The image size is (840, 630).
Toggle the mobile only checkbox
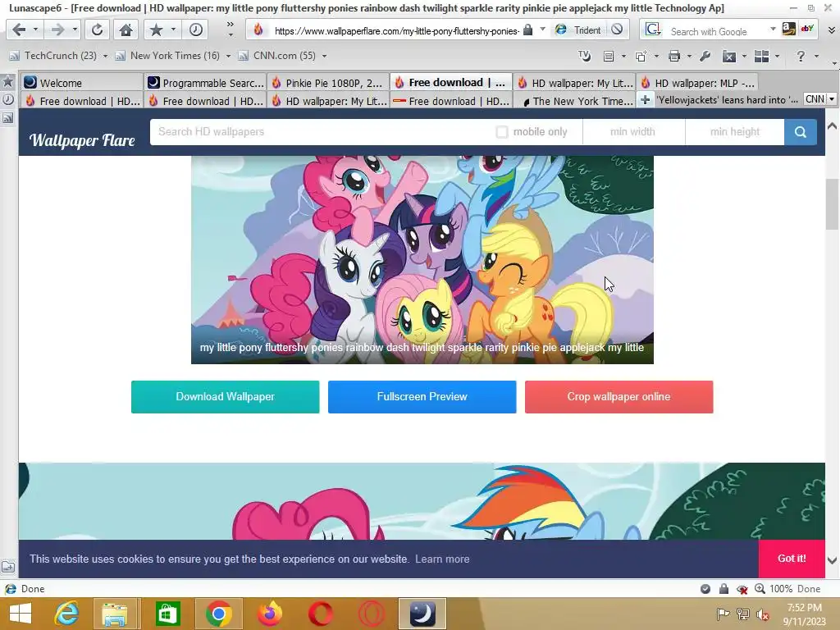pos(501,132)
